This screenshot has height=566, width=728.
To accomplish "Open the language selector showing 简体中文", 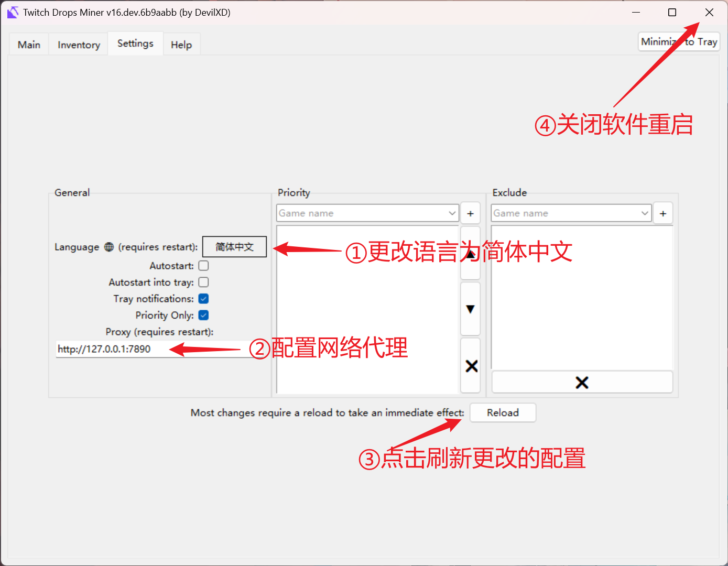I will click(234, 247).
